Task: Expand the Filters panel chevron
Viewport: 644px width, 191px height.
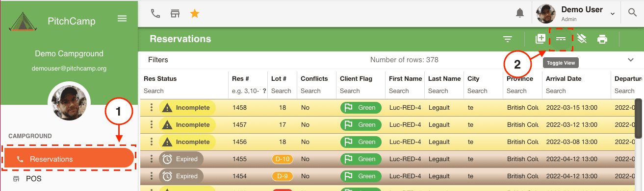Action: pos(631,60)
